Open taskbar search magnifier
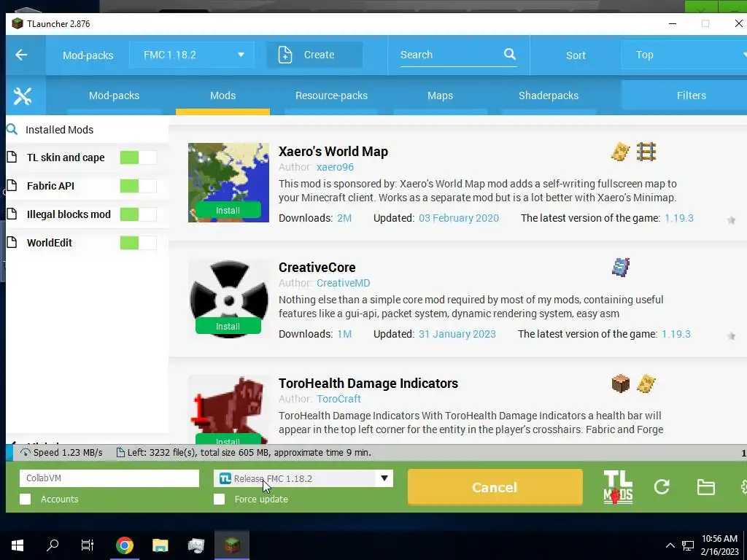This screenshot has height=560, width=747. (53, 545)
